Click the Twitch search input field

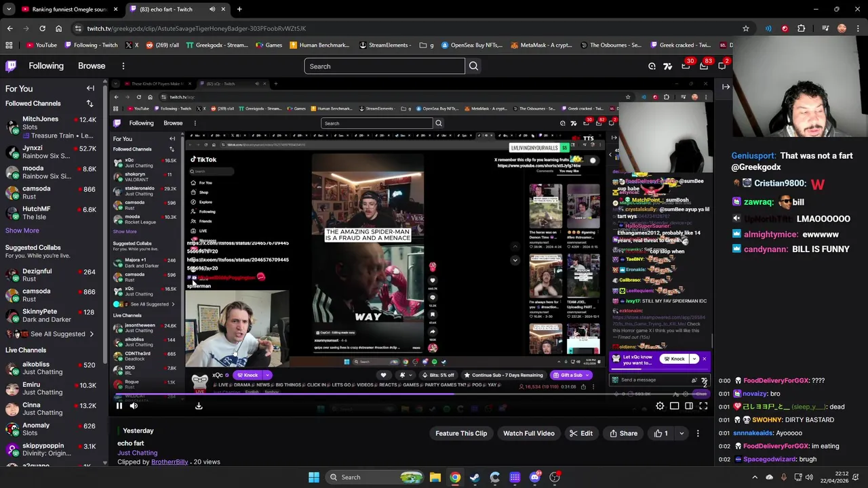pos(384,66)
